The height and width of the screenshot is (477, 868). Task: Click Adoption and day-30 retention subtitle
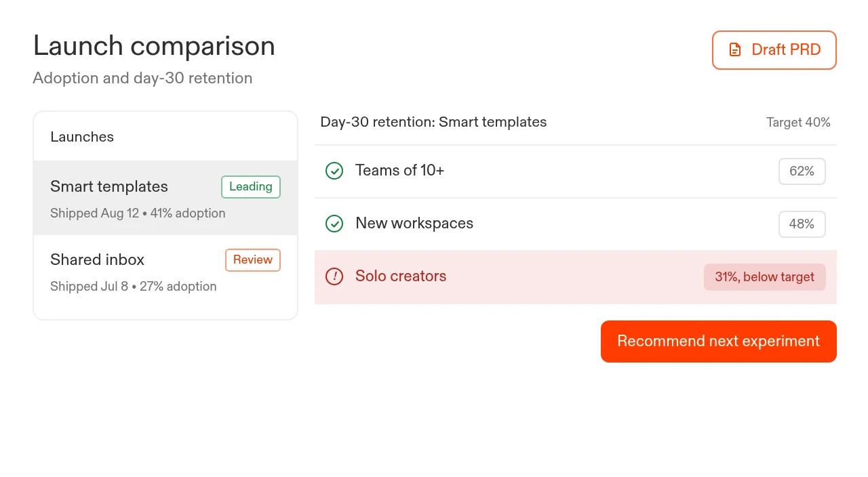142,78
